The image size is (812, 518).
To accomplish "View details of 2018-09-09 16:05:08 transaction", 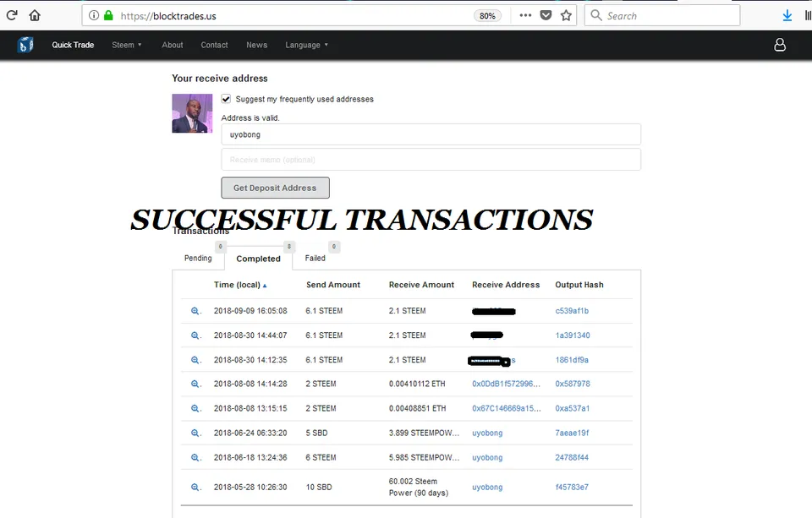I will tap(195, 311).
